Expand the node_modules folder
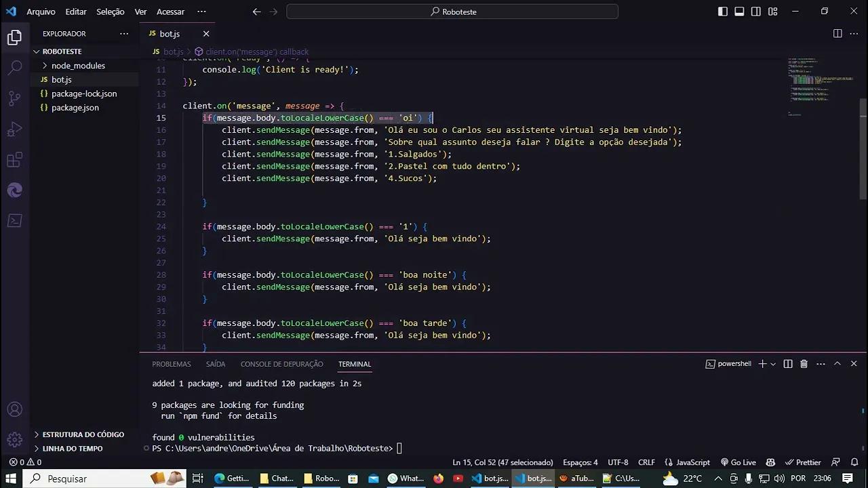This screenshot has width=868, height=488. 85,66
